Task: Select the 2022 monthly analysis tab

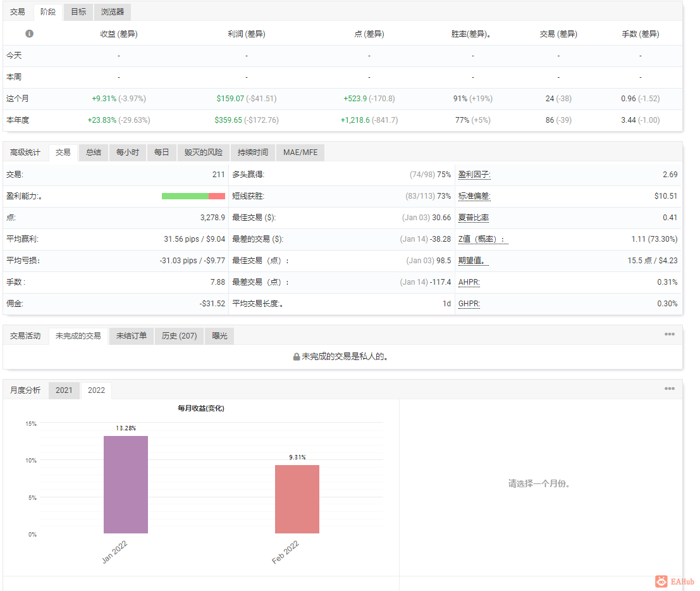Action: click(x=96, y=390)
